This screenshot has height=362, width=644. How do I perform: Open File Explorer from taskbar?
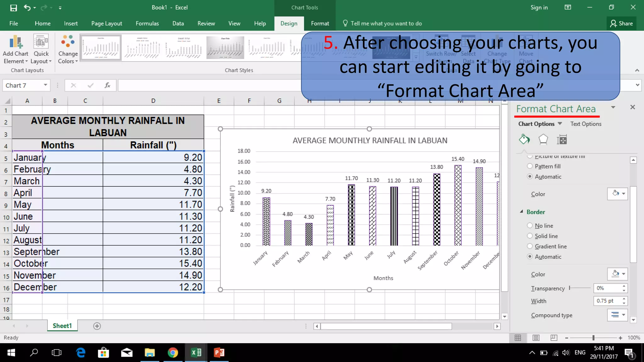(150, 353)
